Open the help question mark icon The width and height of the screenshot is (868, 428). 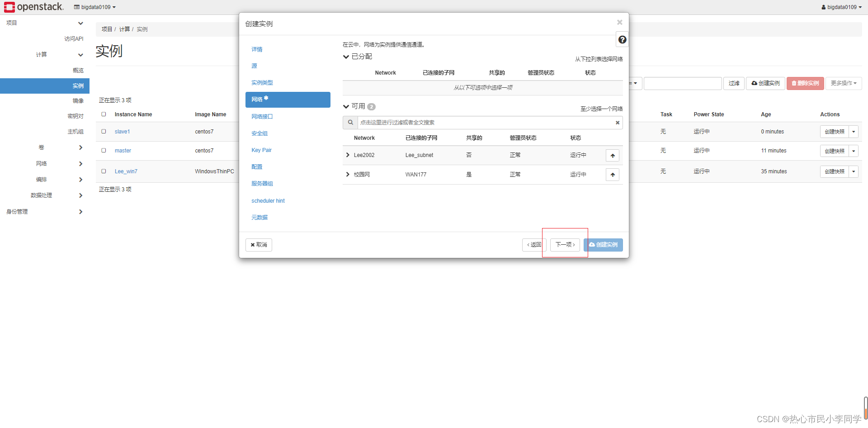[622, 40]
